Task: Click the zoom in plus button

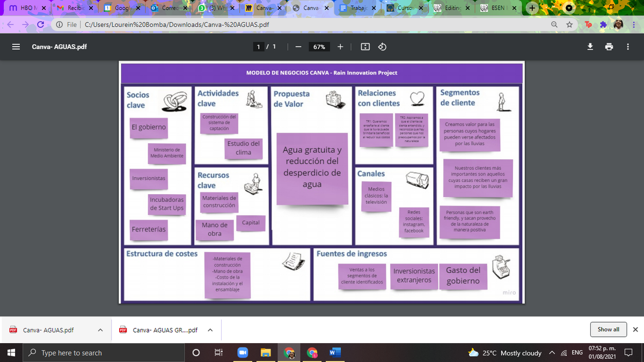Action: point(340,47)
